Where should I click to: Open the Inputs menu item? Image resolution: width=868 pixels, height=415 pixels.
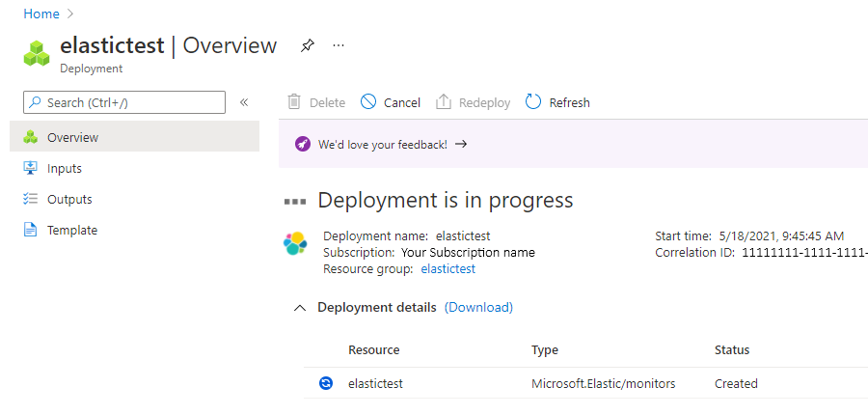65,168
